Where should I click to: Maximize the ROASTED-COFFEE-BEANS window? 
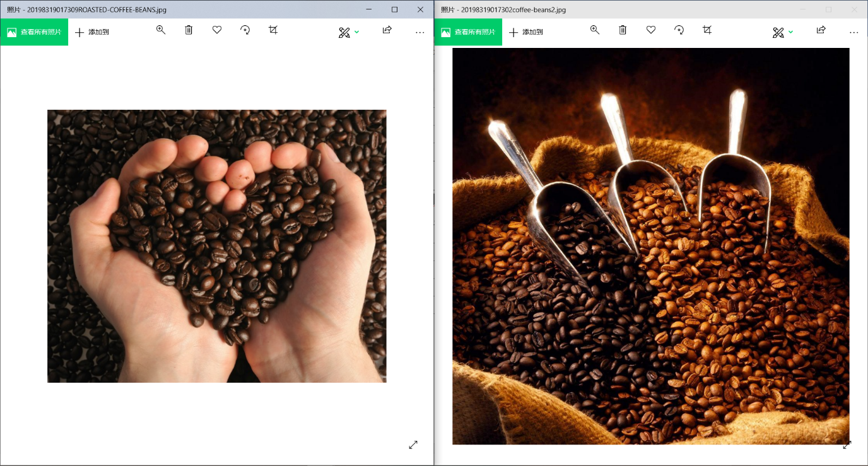(x=395, y=9)
